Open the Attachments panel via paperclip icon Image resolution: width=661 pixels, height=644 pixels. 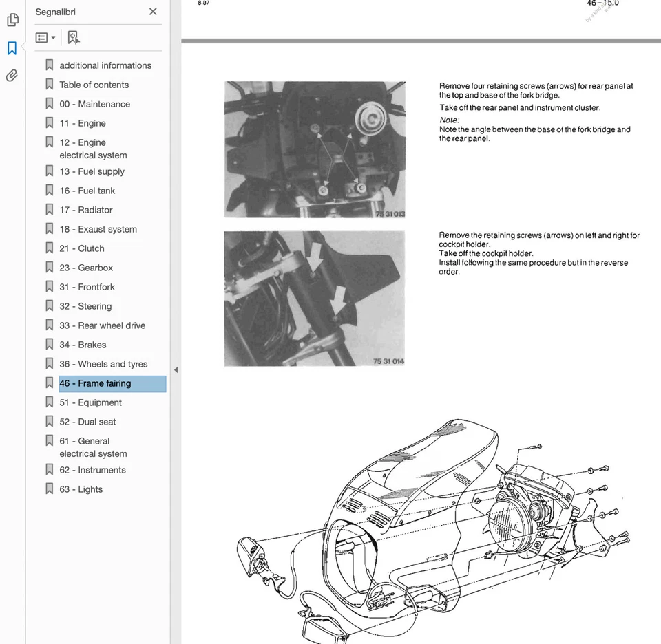point(12,76)
